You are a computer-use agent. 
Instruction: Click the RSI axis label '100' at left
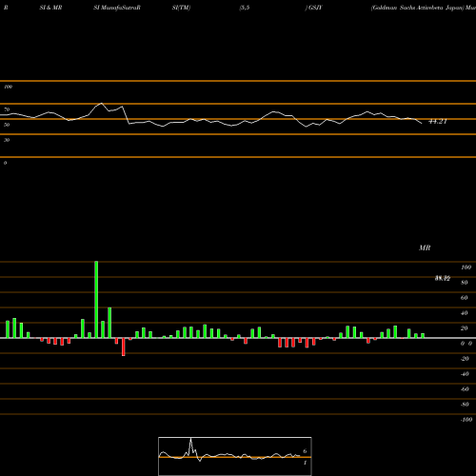point(8,87)
